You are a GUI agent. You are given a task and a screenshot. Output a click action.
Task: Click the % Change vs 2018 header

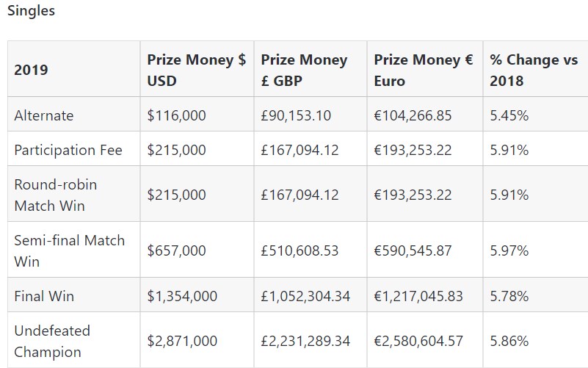pos(534,70)
